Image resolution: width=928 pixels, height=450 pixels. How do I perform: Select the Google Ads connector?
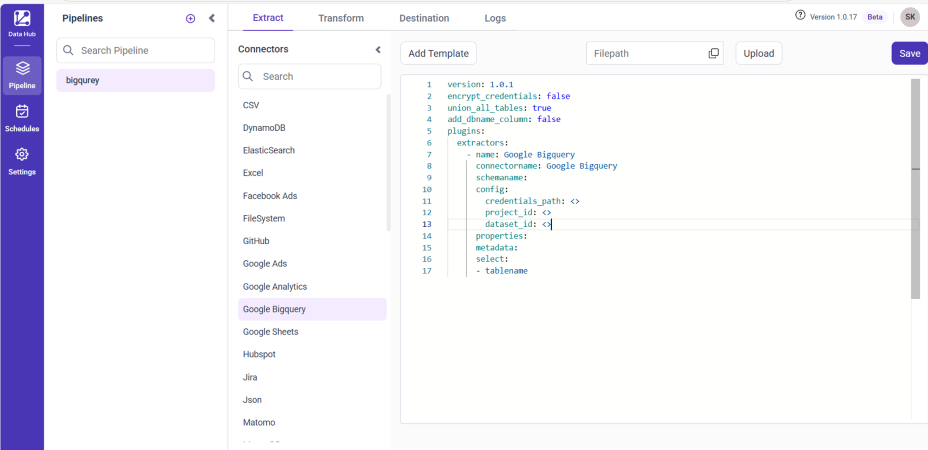[312, 263]
